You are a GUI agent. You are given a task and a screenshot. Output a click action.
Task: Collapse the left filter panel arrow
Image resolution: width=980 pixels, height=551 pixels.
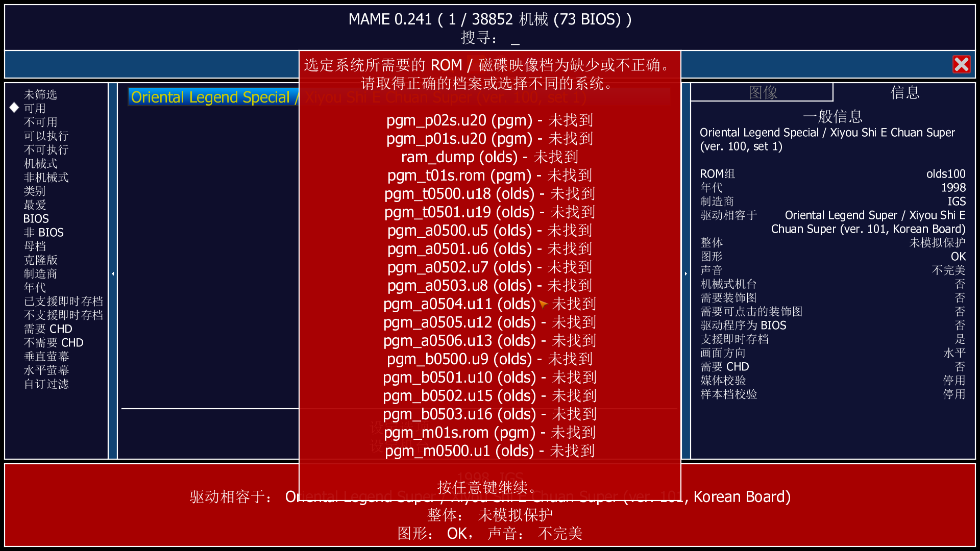113,273
